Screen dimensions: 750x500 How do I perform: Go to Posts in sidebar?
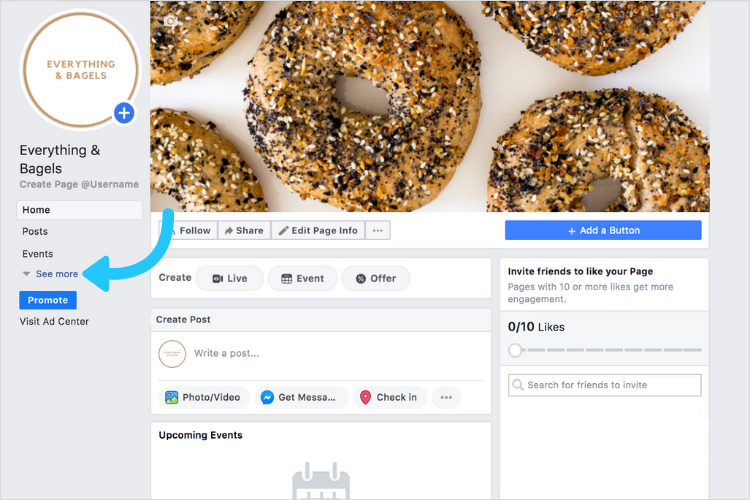35,232
